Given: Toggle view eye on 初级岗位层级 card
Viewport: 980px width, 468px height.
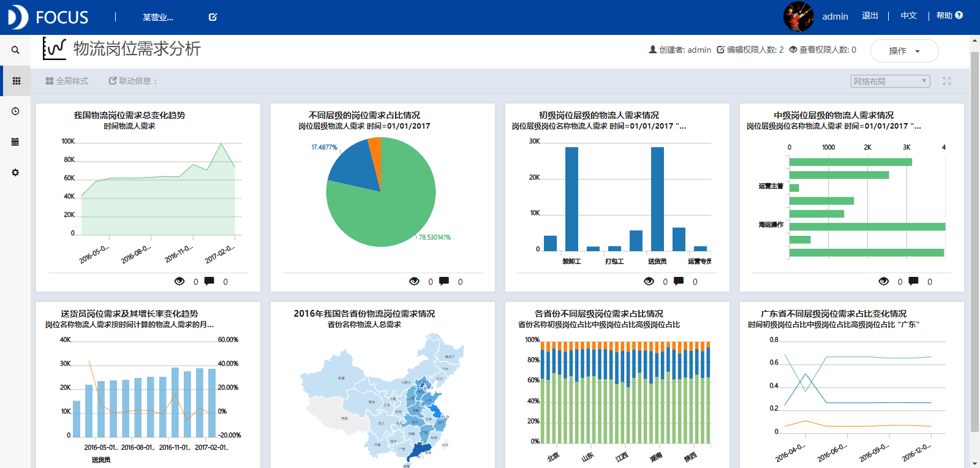Looking at the screenshot, I should pos(649,281).
